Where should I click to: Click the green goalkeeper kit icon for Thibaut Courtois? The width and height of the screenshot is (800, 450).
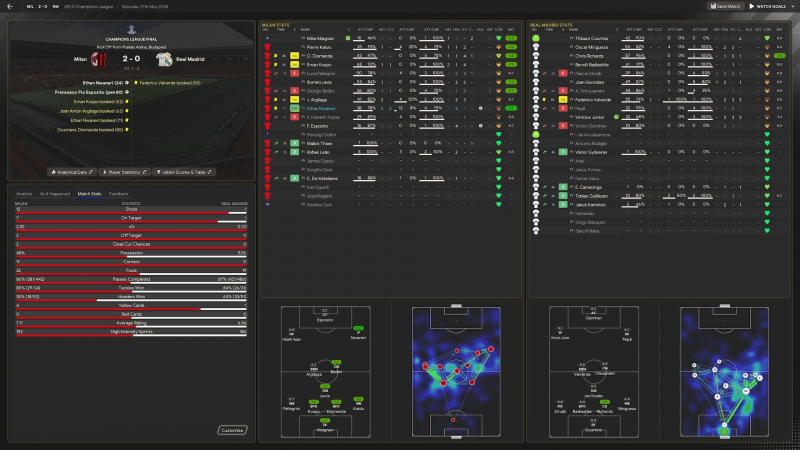[536, 38]
